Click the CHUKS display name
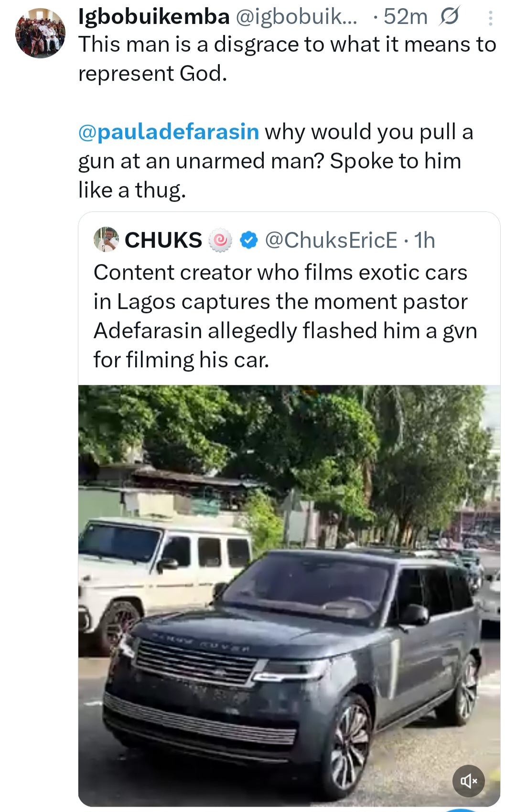Image resolution: width=516 pixels, height=812 pixels. coord(163,240)
